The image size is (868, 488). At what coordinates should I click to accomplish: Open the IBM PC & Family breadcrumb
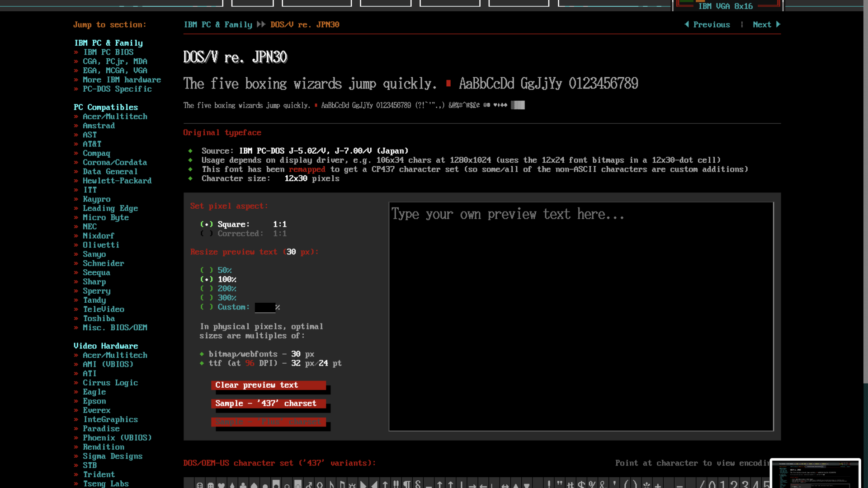click(218, 24)
